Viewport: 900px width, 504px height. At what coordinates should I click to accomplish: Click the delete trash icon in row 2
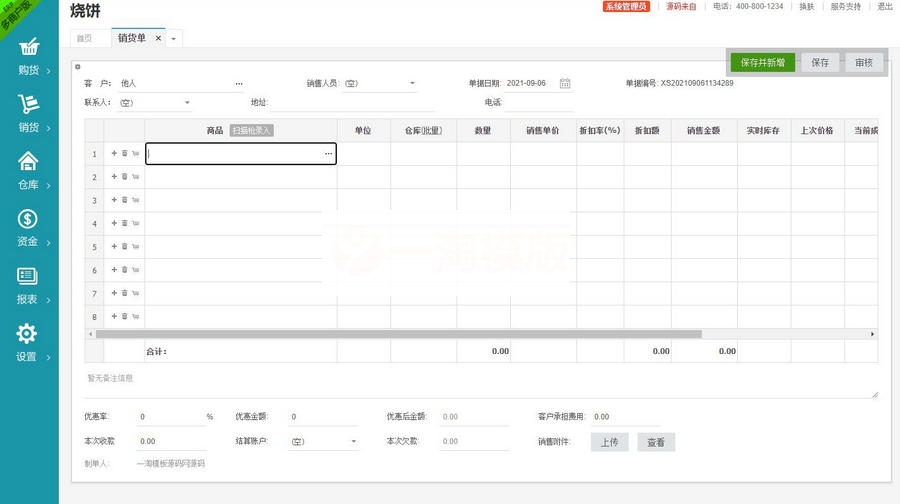click(x=125, y=177)
